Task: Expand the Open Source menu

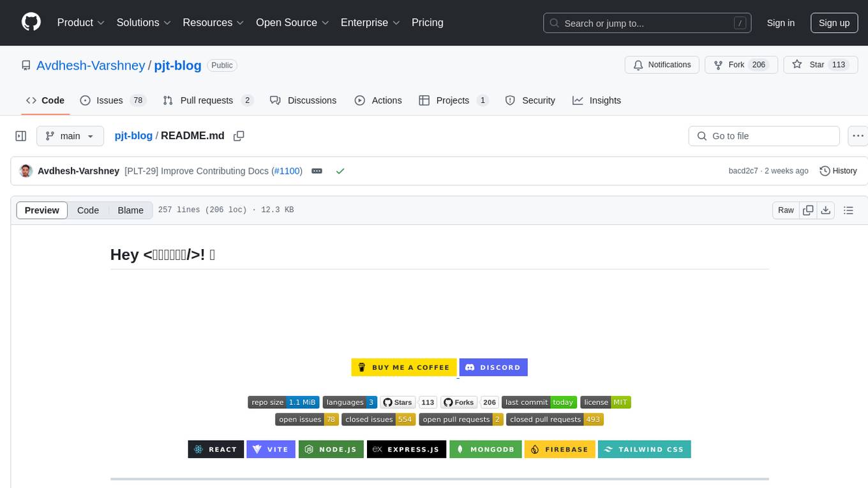Action: (x=292, y=22)
